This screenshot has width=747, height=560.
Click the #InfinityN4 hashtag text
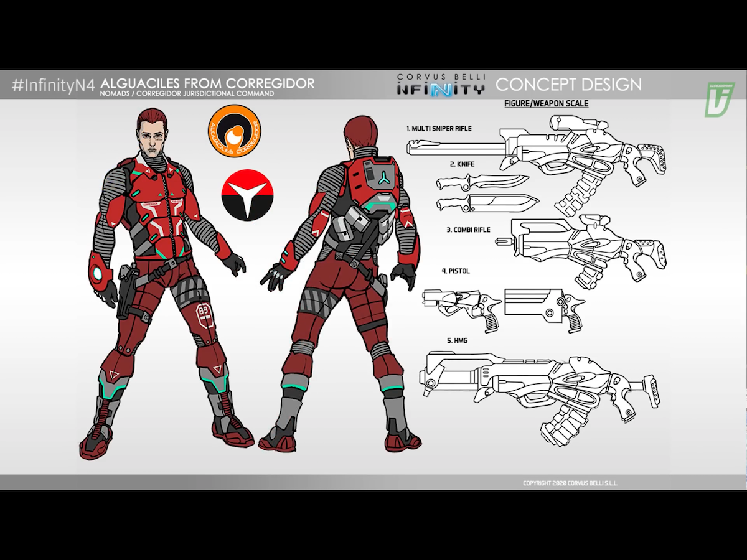click(52, 85)
